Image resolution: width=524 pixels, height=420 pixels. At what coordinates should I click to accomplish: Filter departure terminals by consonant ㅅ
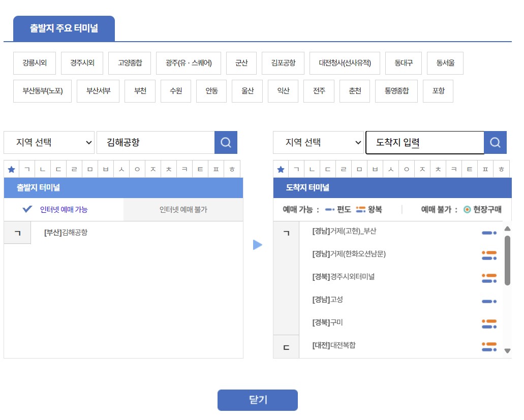point(121,169)
